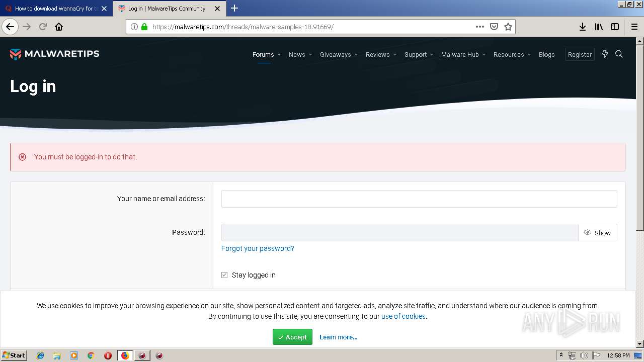Image resolution: width=644 pixels, height=362 pixels.
Task: Open the Forums nav item
Action: (263, 55)
